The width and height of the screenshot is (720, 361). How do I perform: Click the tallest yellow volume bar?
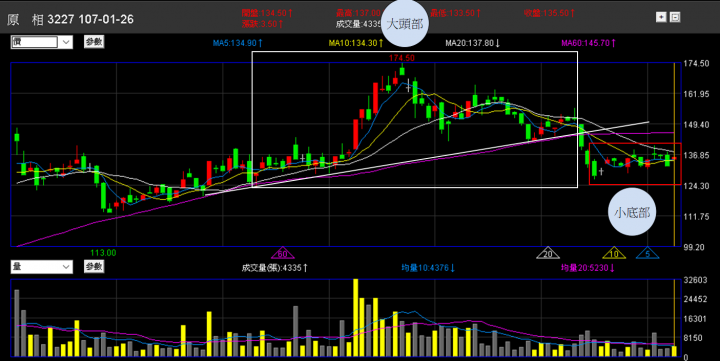(355, 317)
